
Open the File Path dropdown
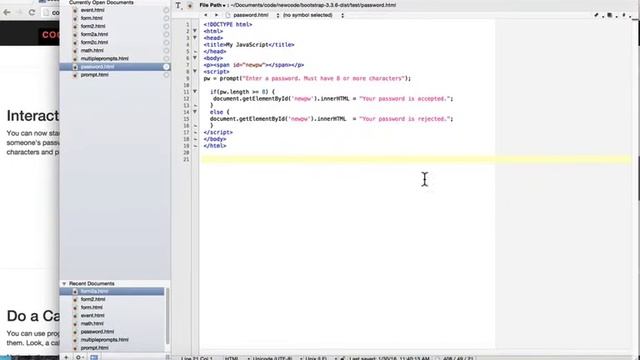click(213, 5)
